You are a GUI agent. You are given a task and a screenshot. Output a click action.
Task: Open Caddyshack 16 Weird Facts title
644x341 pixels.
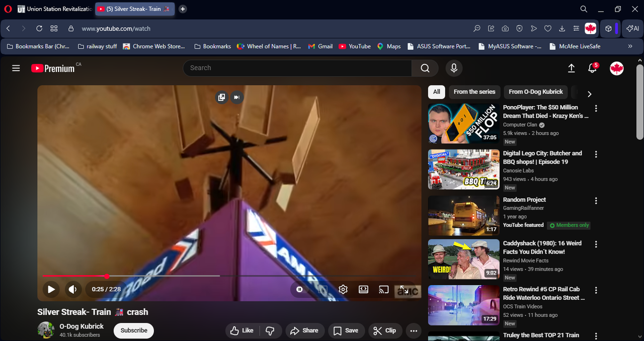click(542, 247)
